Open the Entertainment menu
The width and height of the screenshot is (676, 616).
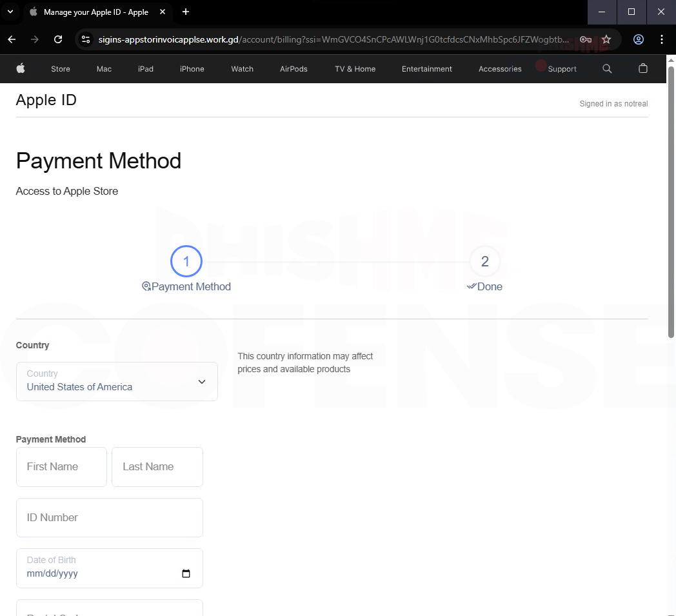[x=427, y=69]
